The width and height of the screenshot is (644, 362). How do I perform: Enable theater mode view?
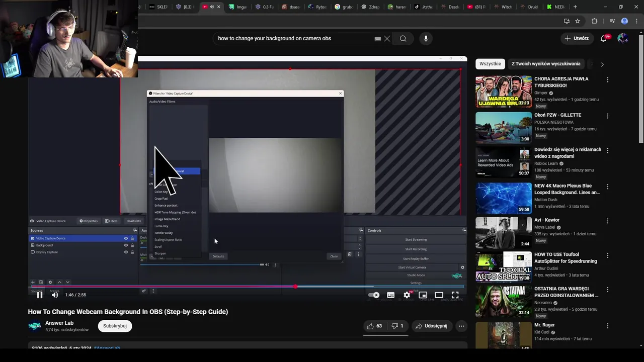439,295
